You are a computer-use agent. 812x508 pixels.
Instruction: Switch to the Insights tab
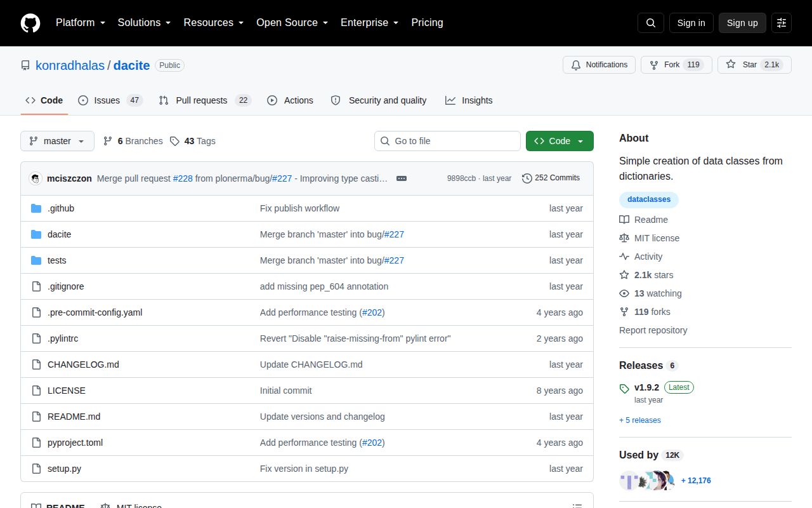469,100
